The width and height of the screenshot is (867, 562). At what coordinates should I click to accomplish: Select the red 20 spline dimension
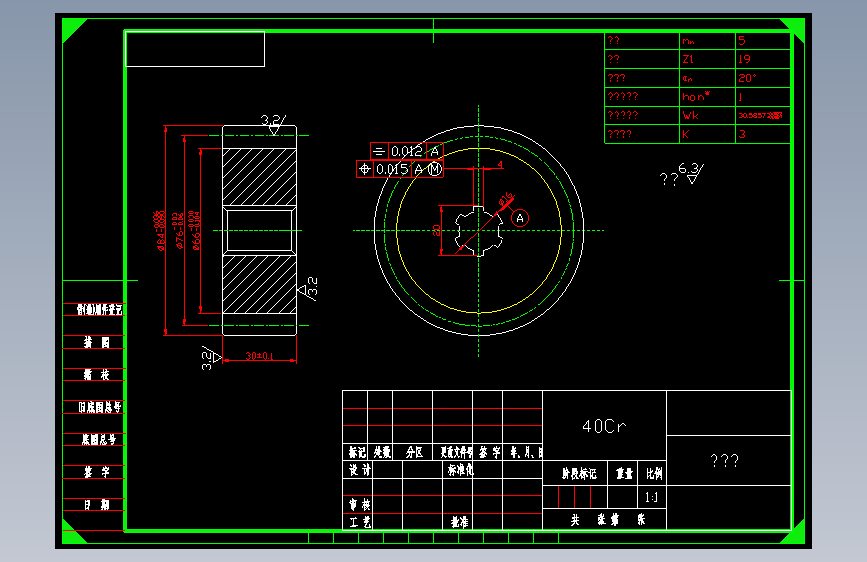pos(436,230)
